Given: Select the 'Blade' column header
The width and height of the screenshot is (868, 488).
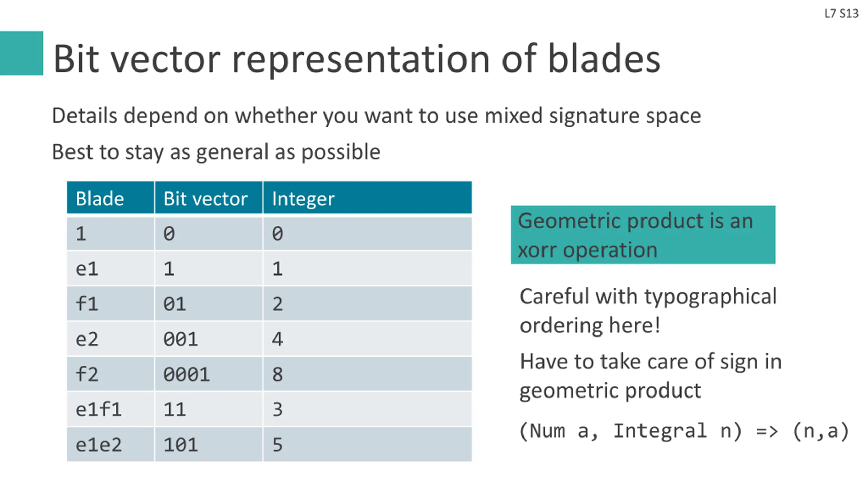Looking at the screenshot, I should [x=111, y=198].
